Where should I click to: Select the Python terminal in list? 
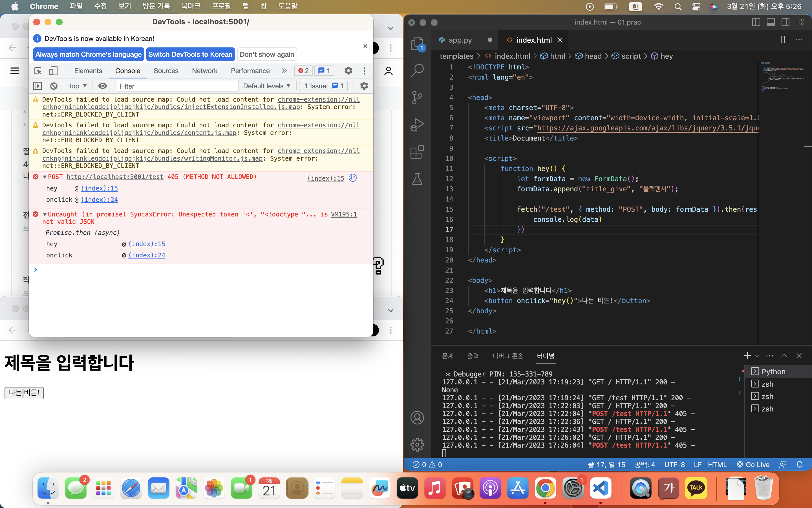click(x=778, y=371)
